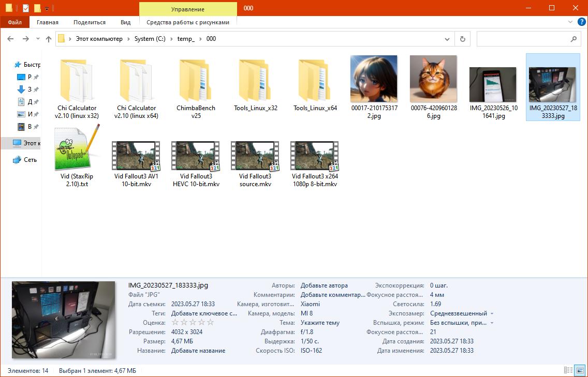Image resolution: width=588 pixels, height=377 pixels.
Task: Click System (C:) in the address path
Action: [x=150, y=39]
